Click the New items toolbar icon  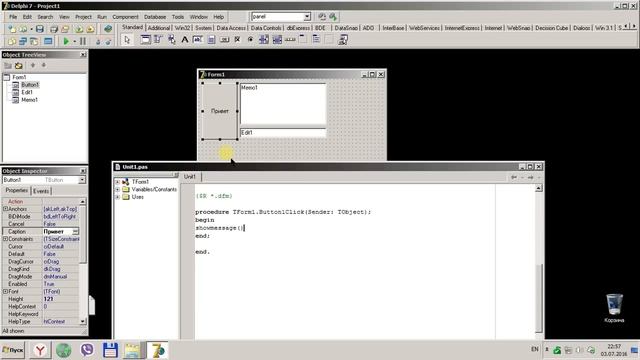tap(12, 29)
